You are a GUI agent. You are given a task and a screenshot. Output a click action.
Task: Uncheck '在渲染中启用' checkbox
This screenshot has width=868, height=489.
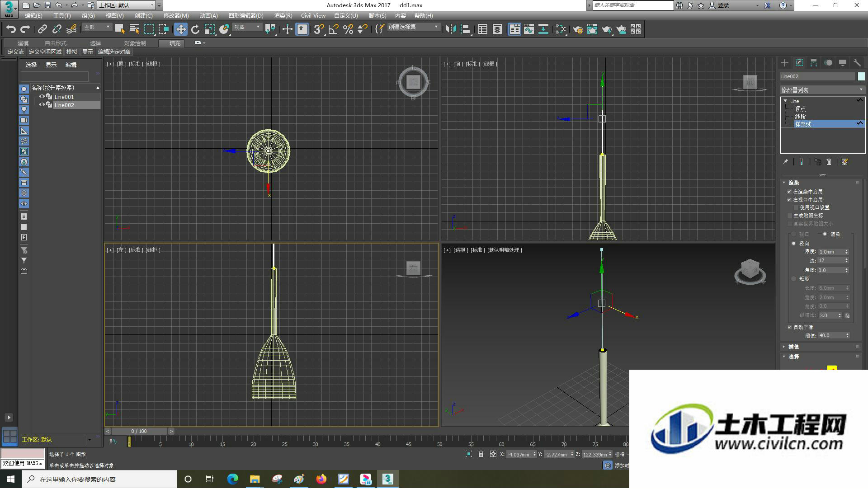(x=789, y=192)
